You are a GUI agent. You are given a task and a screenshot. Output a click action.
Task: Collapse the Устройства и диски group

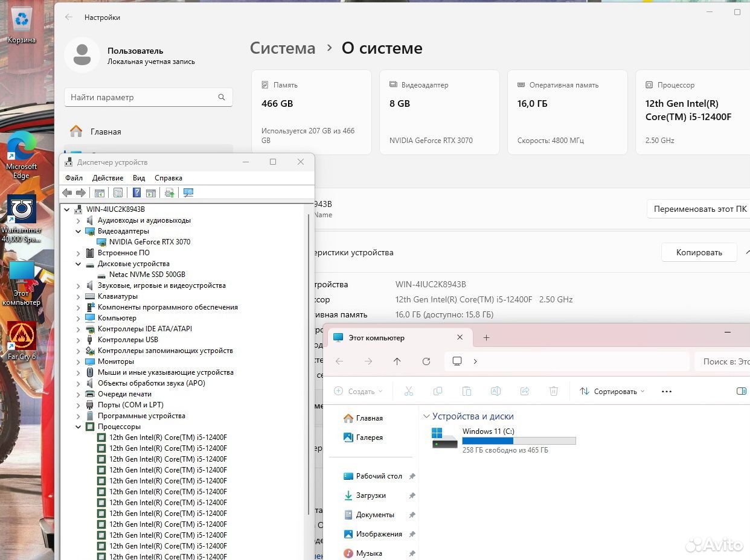click(x=426, y=416)
